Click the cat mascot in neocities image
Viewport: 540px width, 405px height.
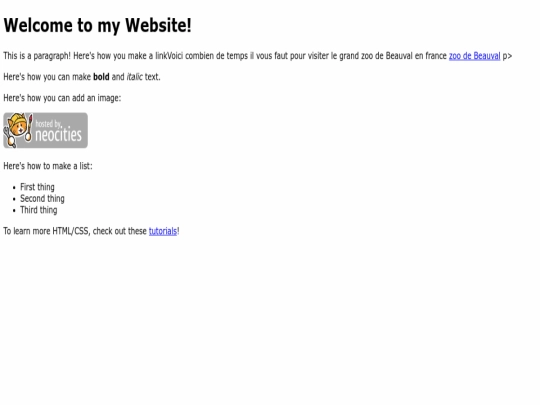click(x=17, y=130)
